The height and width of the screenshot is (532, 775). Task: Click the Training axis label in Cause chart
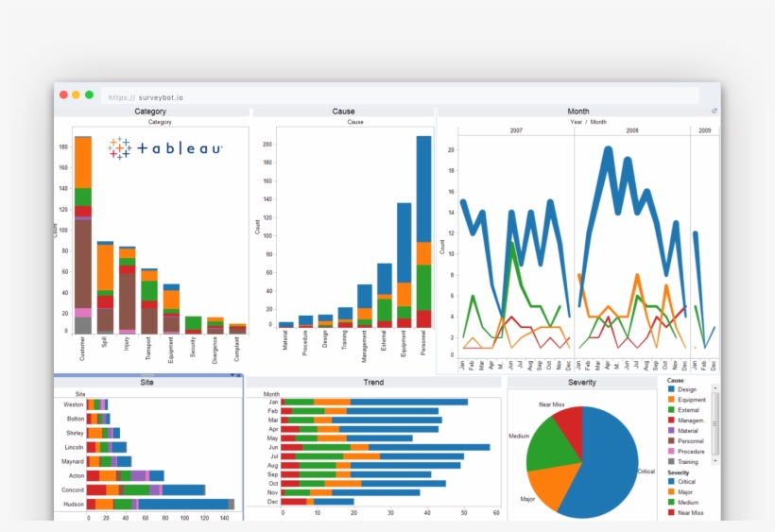[x=345, y=340]
